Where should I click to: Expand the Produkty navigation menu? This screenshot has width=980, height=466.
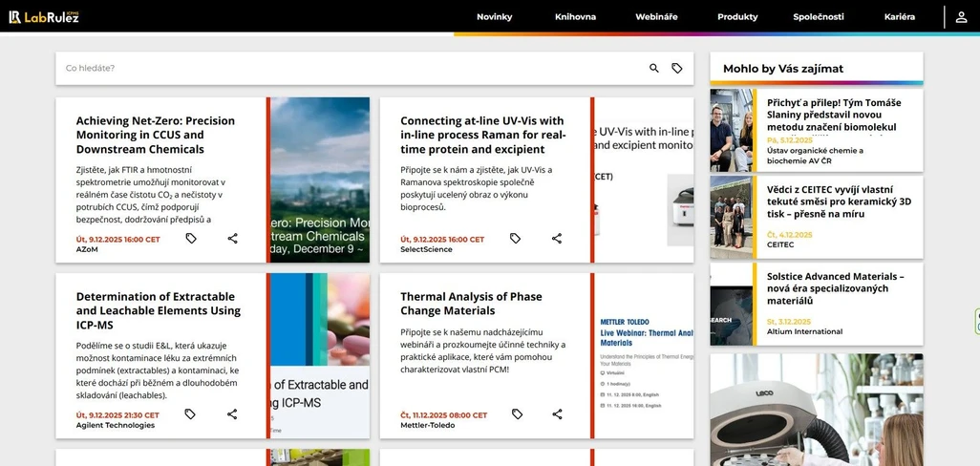[737, 17]
